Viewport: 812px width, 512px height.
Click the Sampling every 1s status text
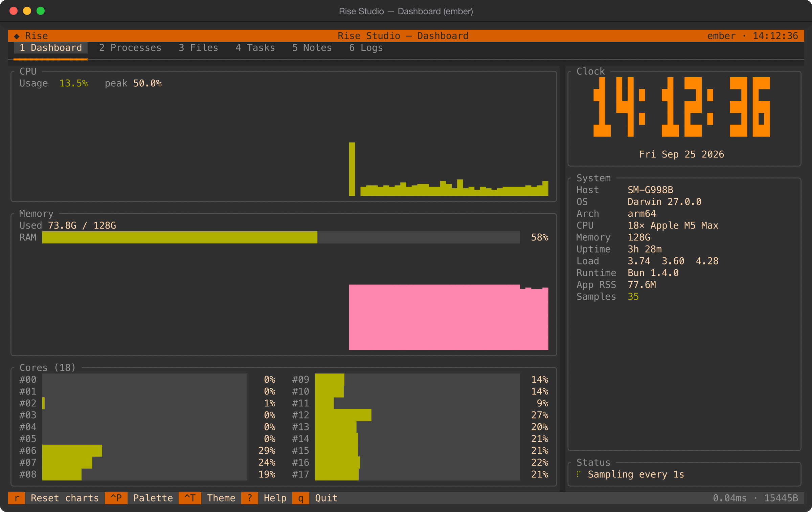pyautogui.click(x=636, y=474)
